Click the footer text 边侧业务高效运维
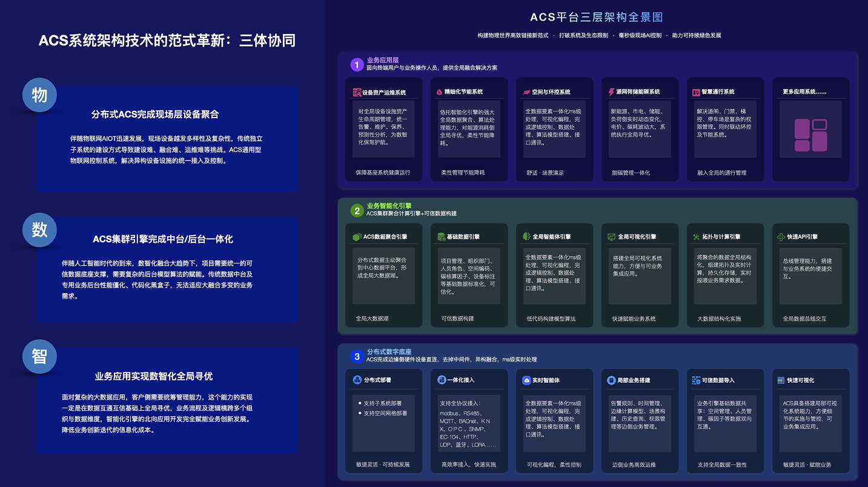 click(x=634, y=465)
